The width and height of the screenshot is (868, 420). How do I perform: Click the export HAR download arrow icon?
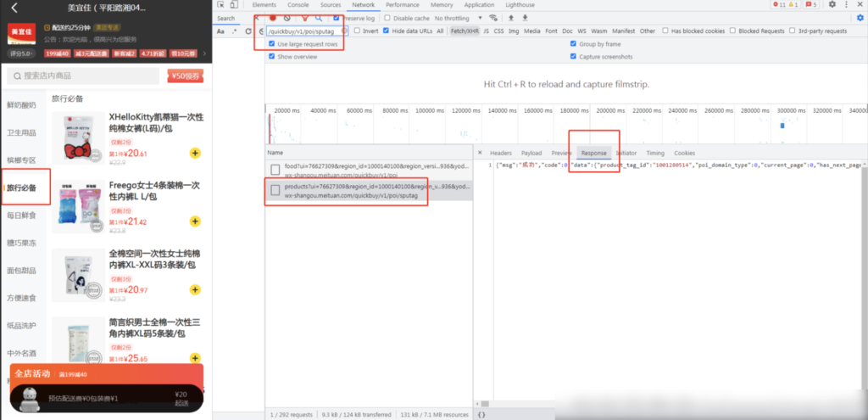pos(524,18)
